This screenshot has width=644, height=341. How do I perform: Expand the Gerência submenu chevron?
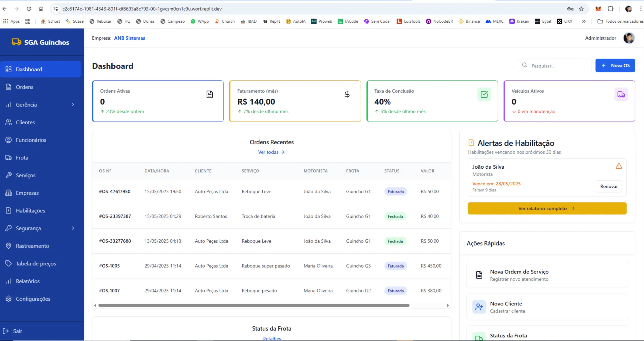(x=73, y=104)
